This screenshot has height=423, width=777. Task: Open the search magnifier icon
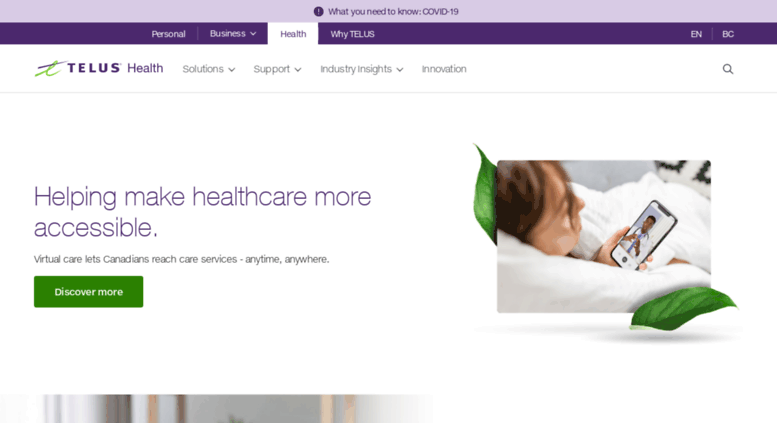click(x=727, y=69)
